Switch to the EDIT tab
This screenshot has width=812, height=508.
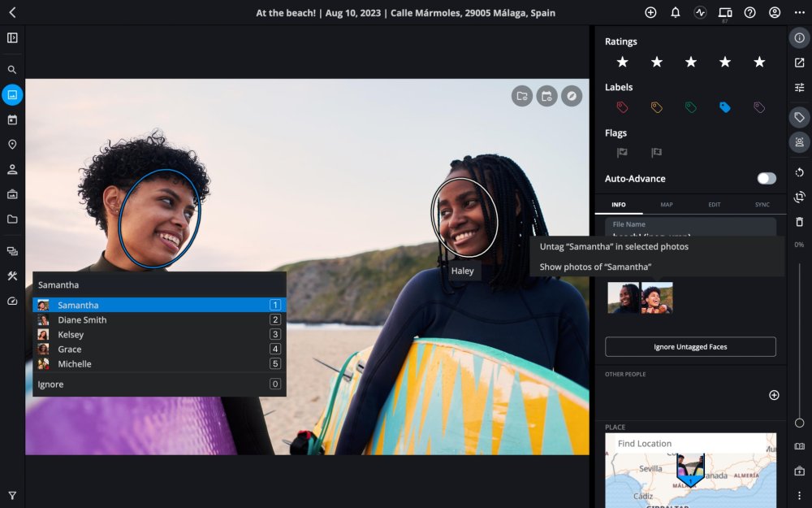point(714,205)
